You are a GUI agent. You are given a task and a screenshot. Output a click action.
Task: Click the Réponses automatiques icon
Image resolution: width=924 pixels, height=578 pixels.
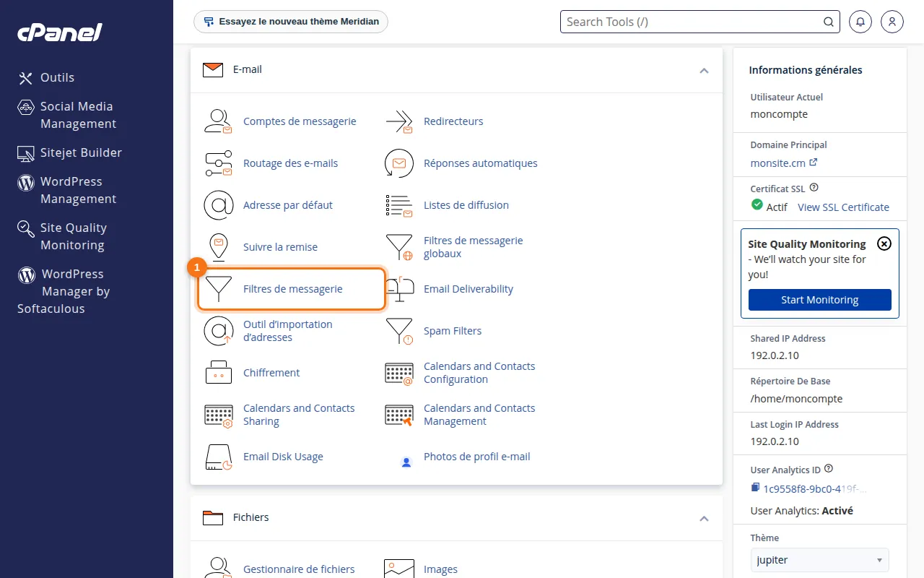[399, 163]
